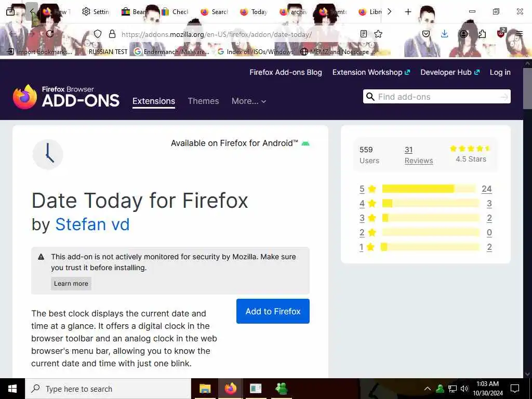Open the Extensions puzzle-piece menu
532x399 pixels.
click(x=482, y=34)
